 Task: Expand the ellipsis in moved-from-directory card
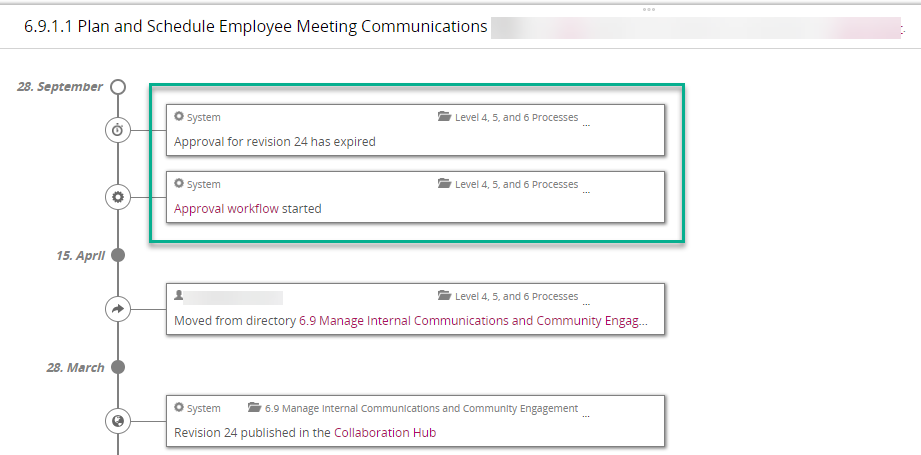pos(586,304)
